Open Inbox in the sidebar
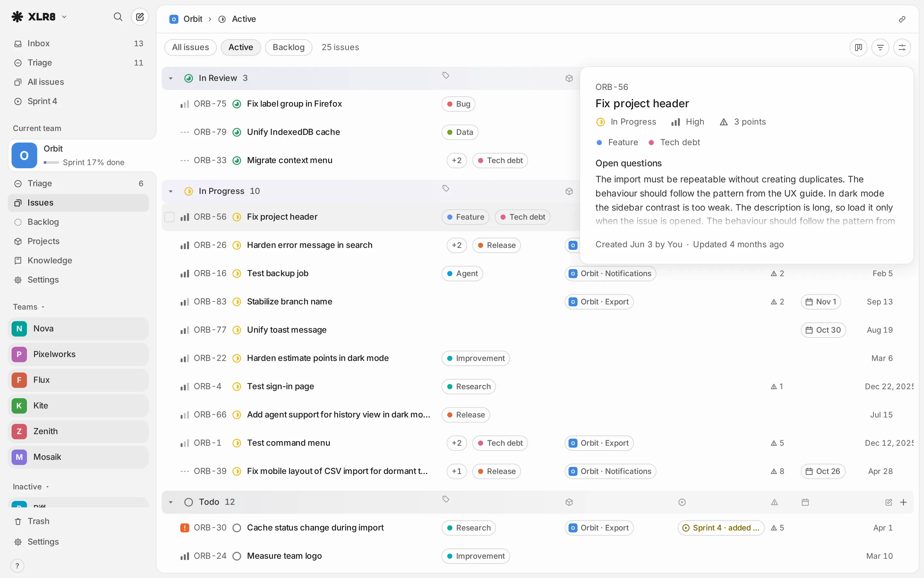Viewport: 924px width, 578px height. (78, 43)
